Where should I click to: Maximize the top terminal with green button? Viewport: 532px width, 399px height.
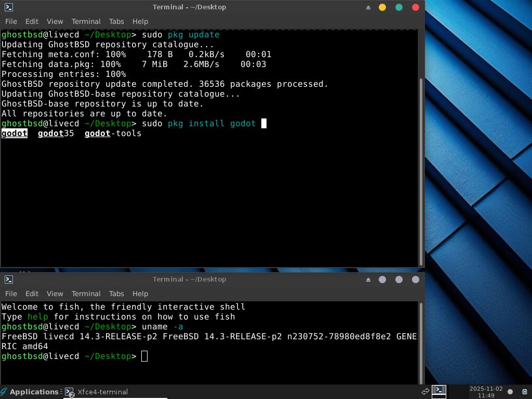(399, 7)
